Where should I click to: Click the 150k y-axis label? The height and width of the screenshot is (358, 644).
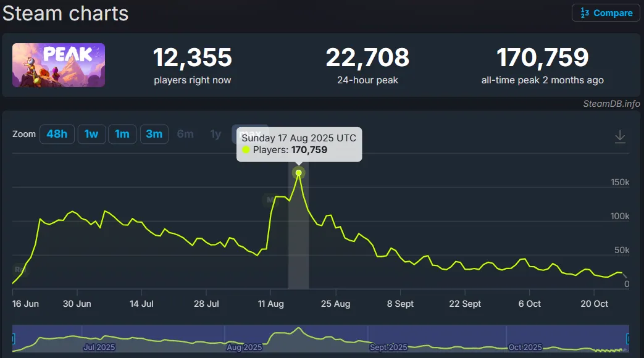[x=620, y=182]
